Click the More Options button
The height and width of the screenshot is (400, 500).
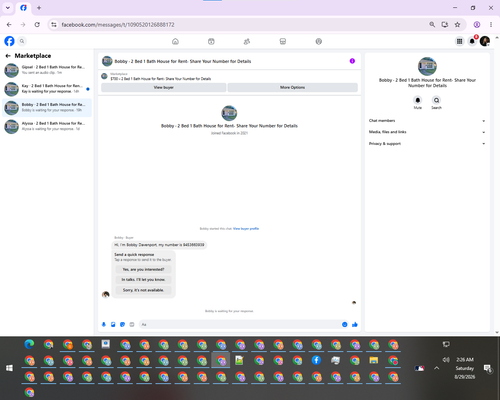pos(292,87)
